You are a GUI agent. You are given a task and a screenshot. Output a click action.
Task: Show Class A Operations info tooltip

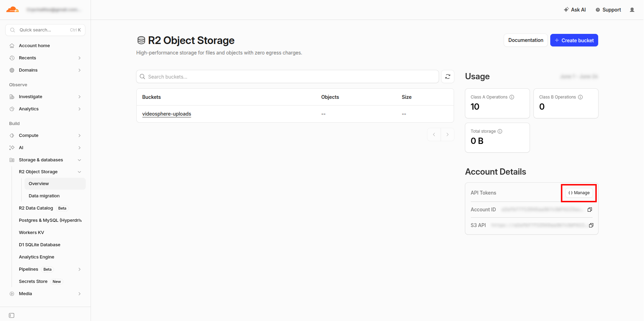coord(512,97)
